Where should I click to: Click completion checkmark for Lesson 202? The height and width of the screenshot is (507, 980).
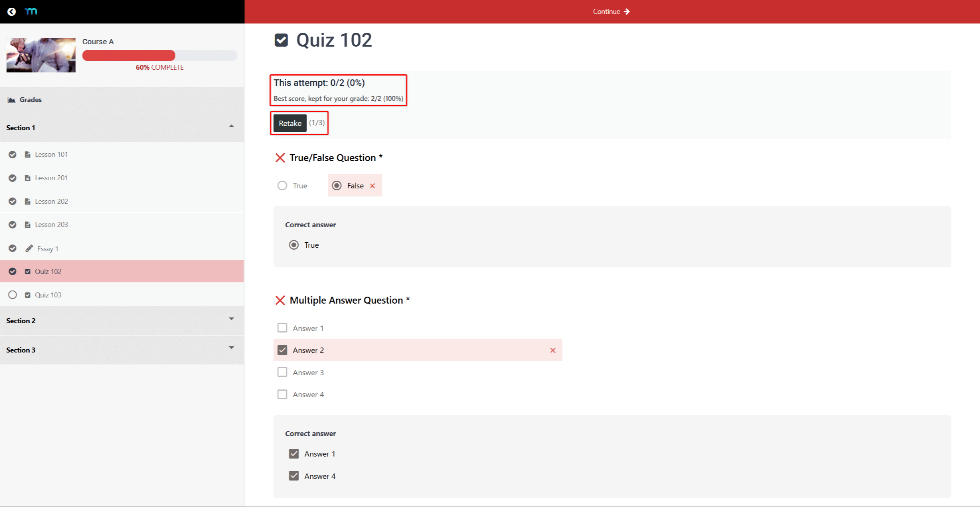click(13, 201)
